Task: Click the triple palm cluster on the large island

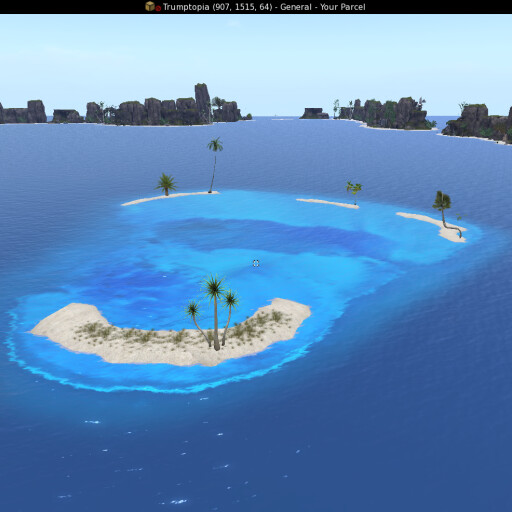Action: (x=213, y=312)
